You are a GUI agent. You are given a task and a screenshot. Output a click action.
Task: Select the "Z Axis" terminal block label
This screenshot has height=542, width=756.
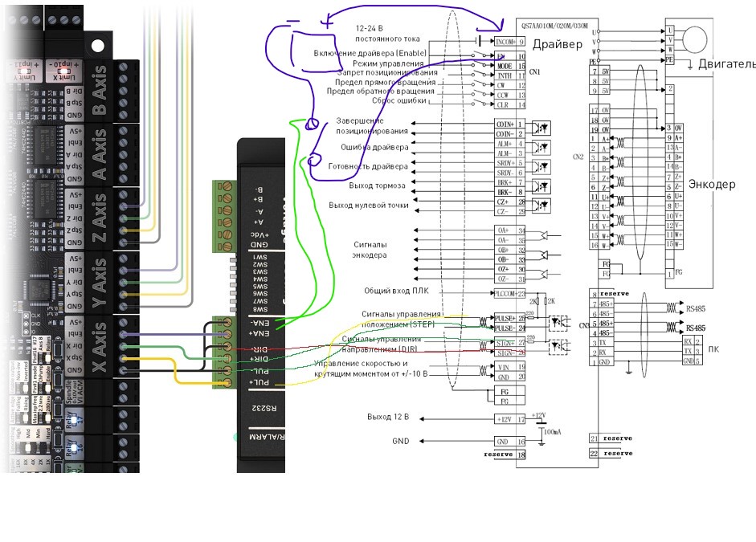click(98, 218)
